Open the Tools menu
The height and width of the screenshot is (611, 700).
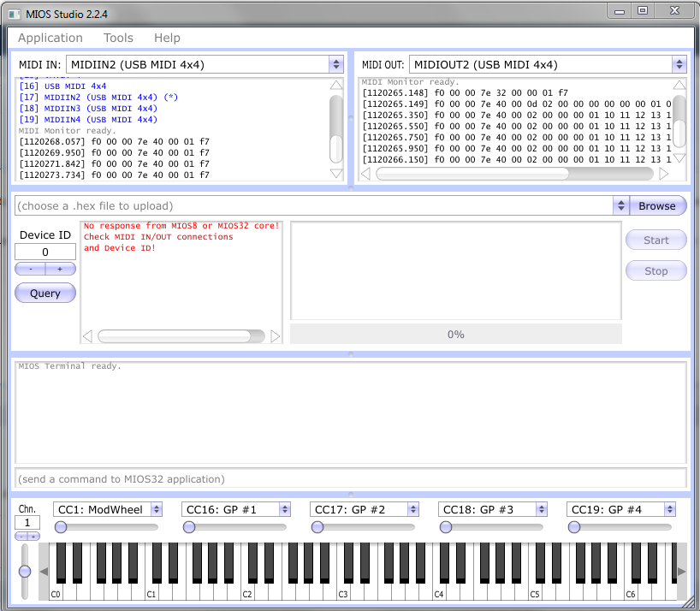118,38
